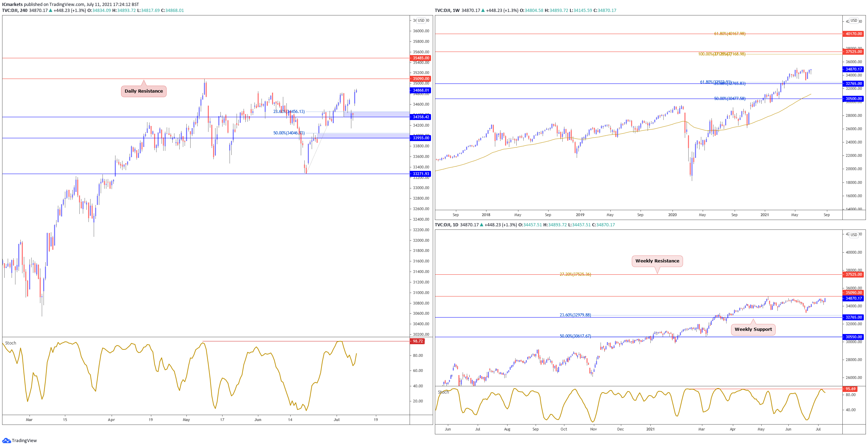
Task: Click the 98.72 stochastic level tag
Action: [417, 341]
